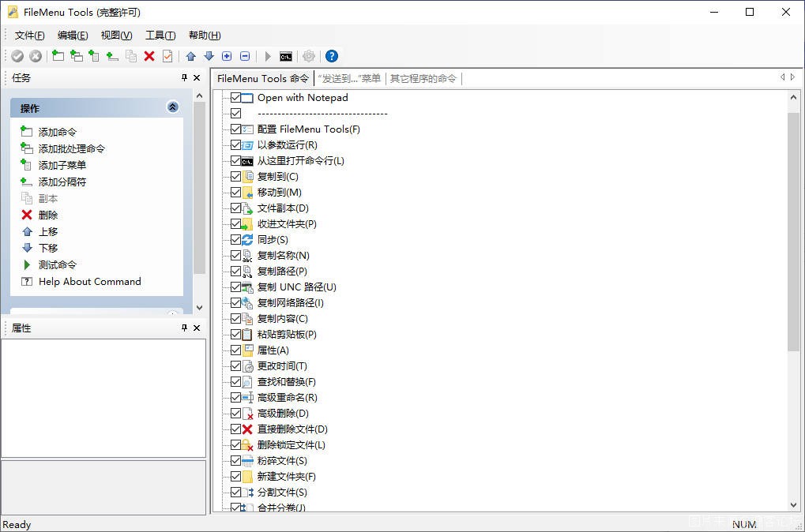The height and width of the screenshot is (532, 805).
Task: Uncheck the 查找和替换(F) checkbox
Action: (235, 382)
